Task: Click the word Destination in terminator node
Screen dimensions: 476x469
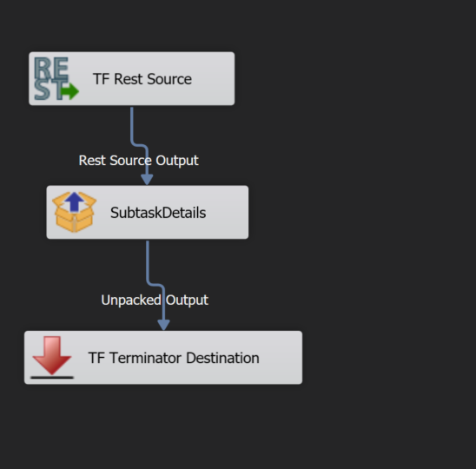Action: [222, 358]
